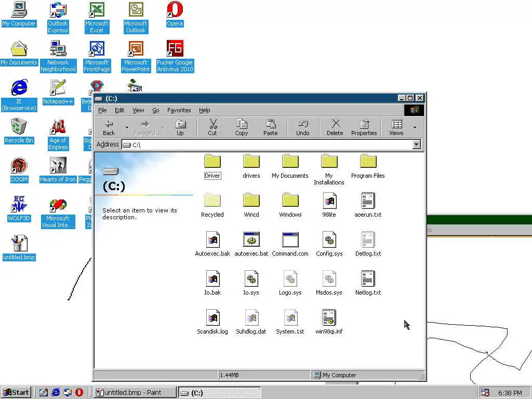Select Recycle Bin desktop icon

pyautogui.click(x=19, y=131)
